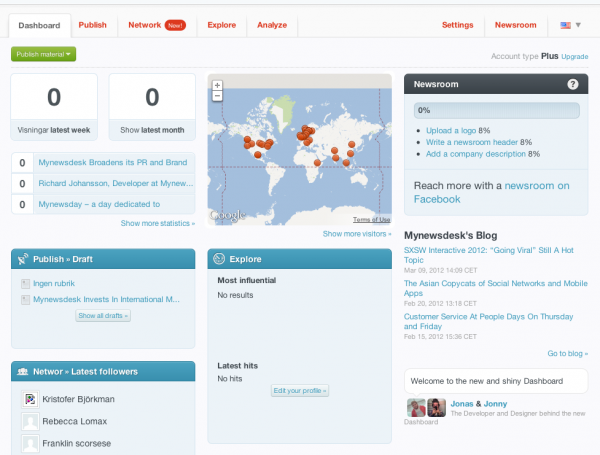Click the Mynewsdesk's Blog heading

tap(450, 235)
